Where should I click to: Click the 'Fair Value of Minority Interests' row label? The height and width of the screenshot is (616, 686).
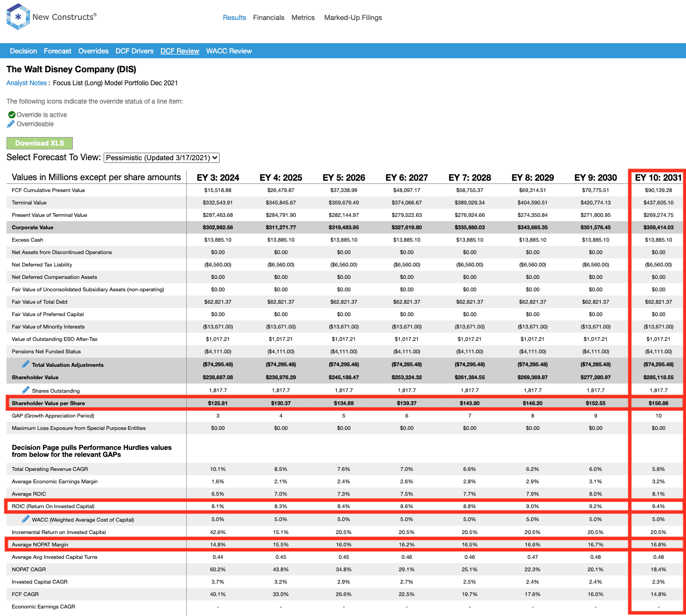(x=48, y=327)
